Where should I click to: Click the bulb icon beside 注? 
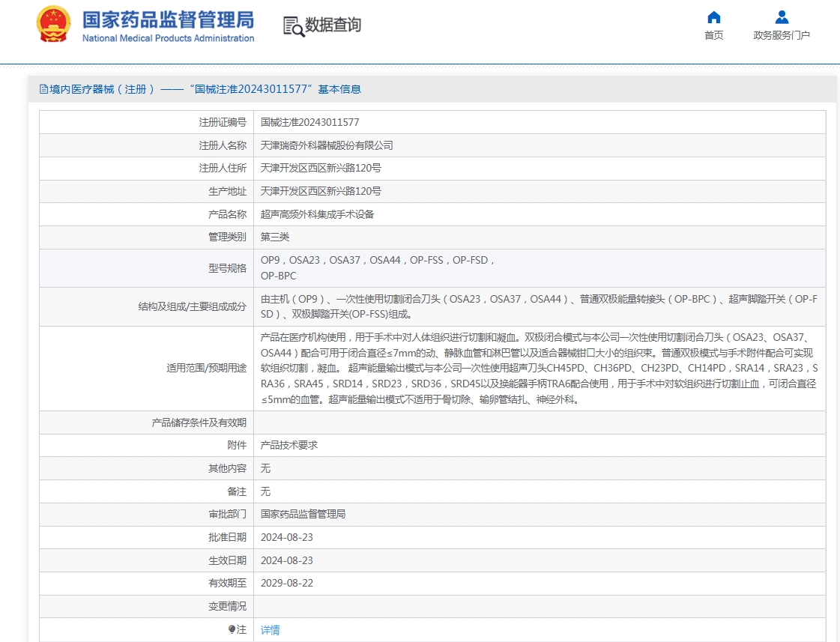tap(232, 629)
